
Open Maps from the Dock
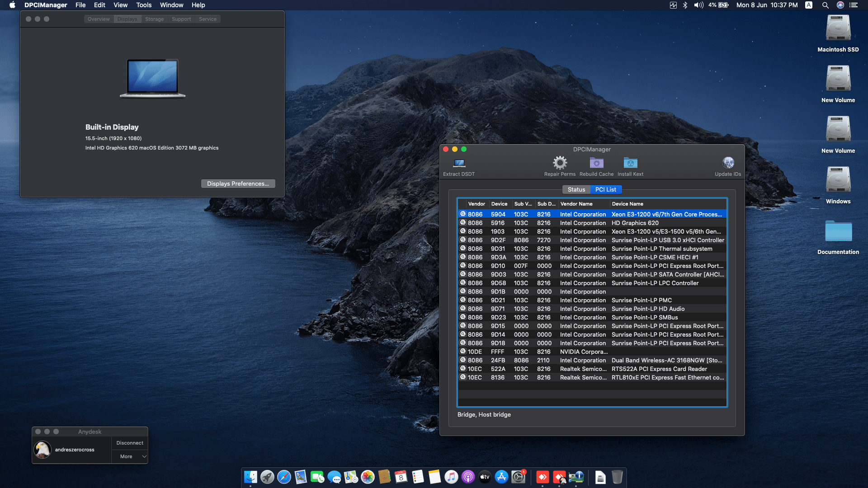point(351,477)
